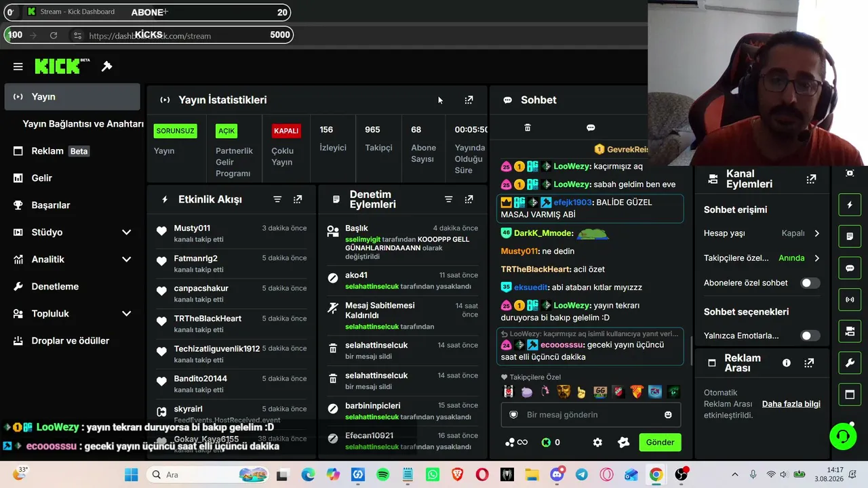This screenshot has width=868, height=488.
Task: Click username DarkK_Mmode in chat
Action: (x=544, y=233)
